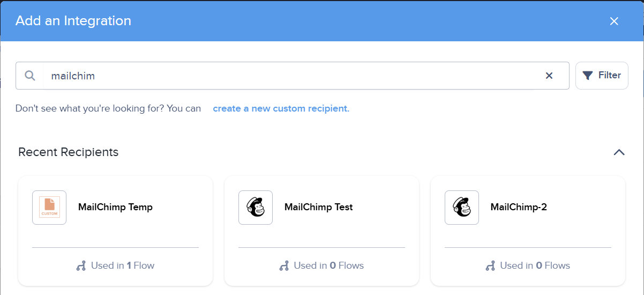
Task: Click the Recent Recipients heading
Action: pos(69,152)
